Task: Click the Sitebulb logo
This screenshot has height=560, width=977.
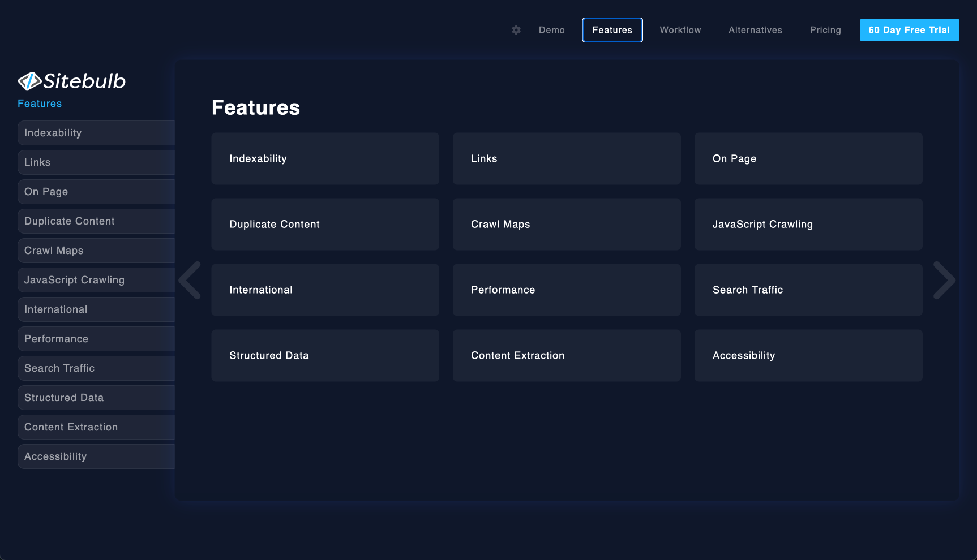Action: 72,81
